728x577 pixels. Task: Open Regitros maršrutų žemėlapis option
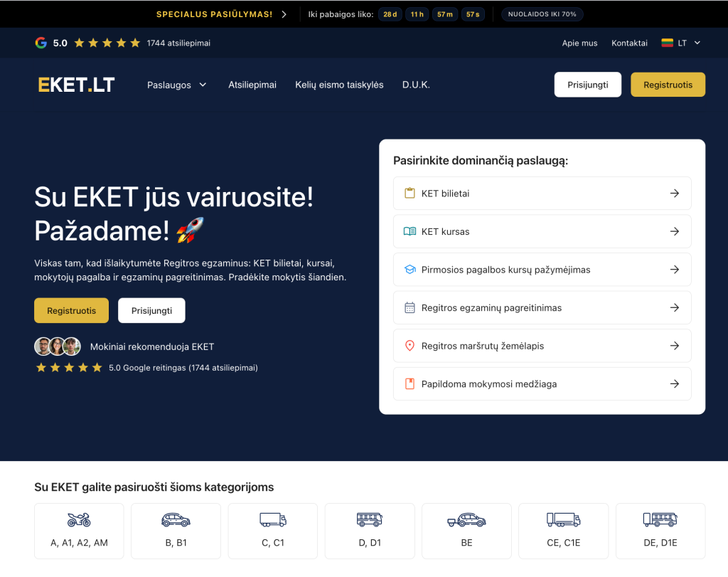[x=542, y=346]
